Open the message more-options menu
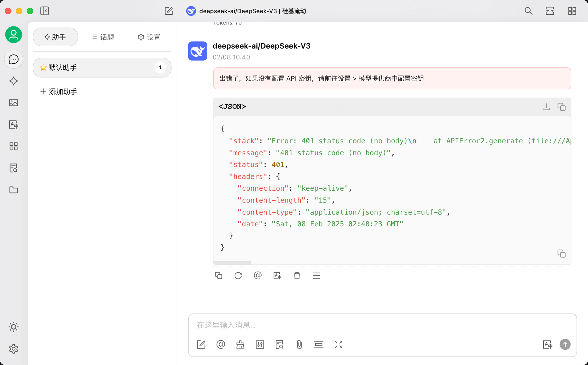 coord(316,276)
